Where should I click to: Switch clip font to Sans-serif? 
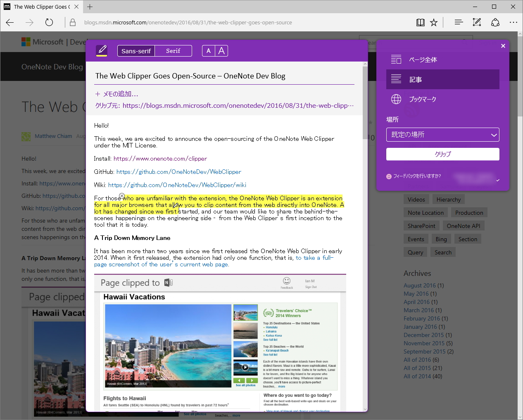pos(136,50)
